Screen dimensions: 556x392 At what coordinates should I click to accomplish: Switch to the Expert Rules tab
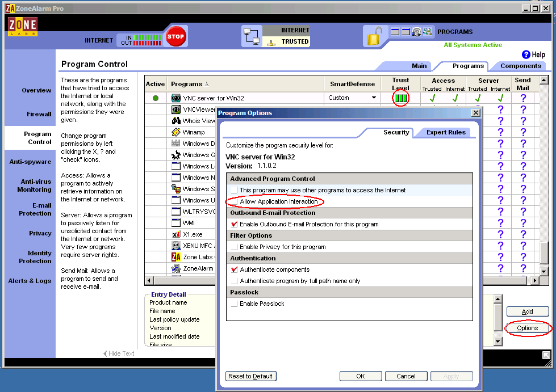[x=446, y=132]
